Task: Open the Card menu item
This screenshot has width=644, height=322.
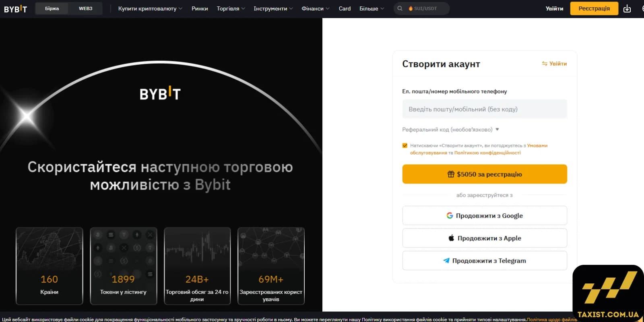Action: [x=345, y=8]
